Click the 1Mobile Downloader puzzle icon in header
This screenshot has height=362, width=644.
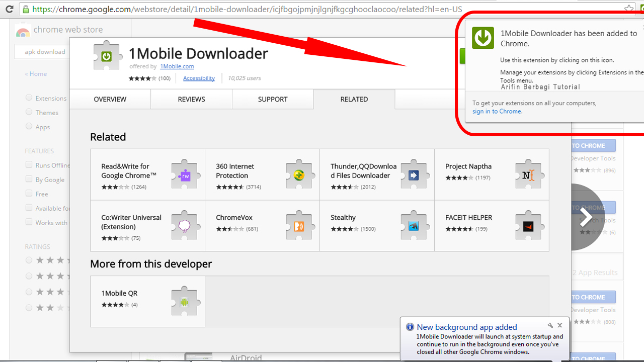pyautogui.click(x=108, y=55)
